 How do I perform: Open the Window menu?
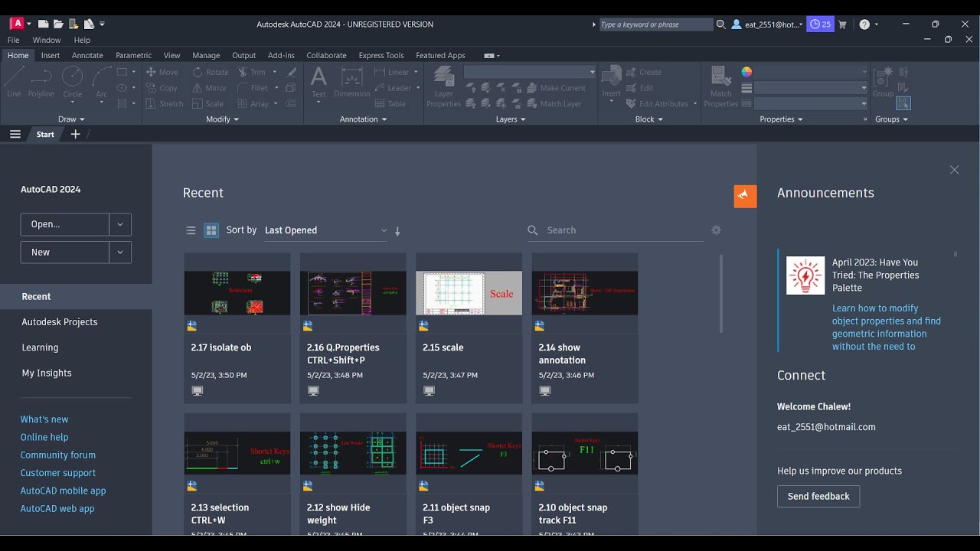47,40
